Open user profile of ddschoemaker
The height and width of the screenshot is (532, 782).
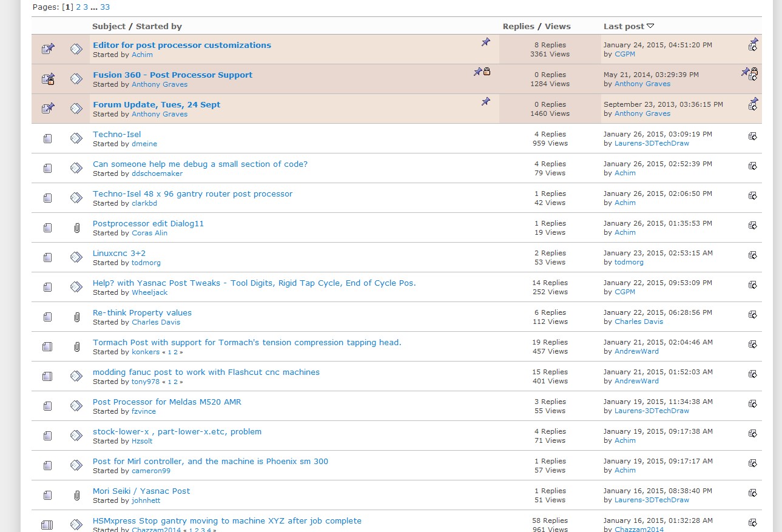pyautogui.click(x=157, y=173)
